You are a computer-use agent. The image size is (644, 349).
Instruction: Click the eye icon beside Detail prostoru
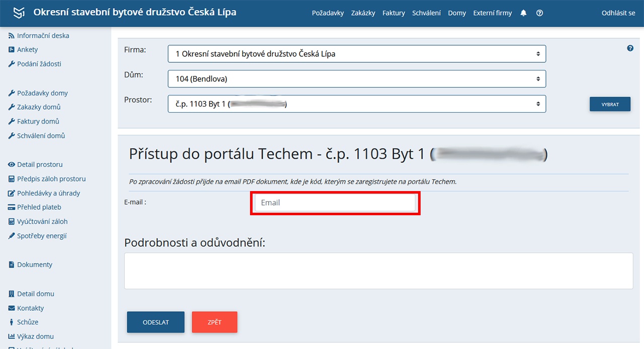coord(12,164)
